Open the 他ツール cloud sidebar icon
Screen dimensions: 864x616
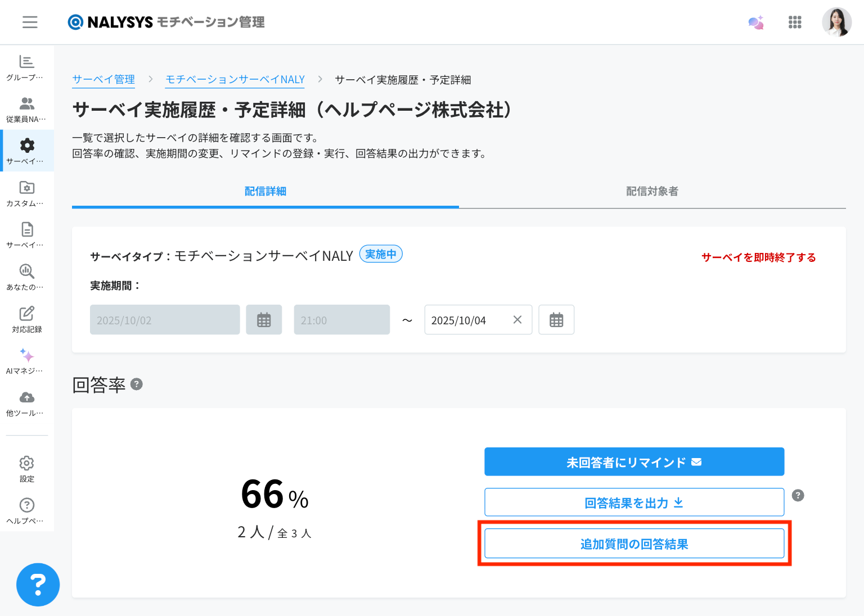26,403
